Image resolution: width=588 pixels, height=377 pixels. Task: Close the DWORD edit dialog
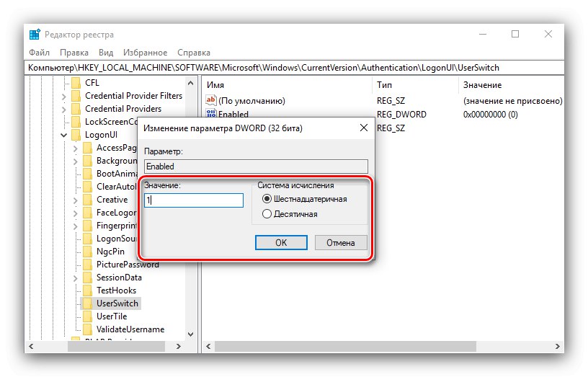click(363, 128)
